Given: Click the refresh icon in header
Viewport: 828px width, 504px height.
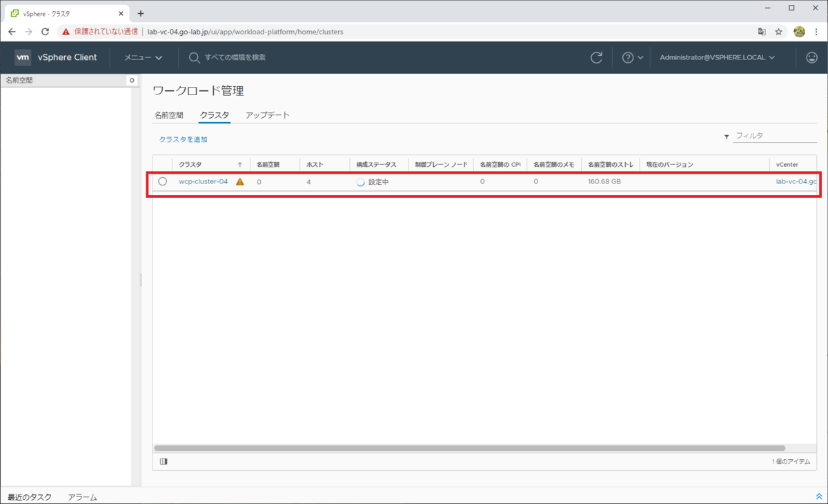Looking at the screenshot, I should pyautogui.click(x=597, y=58).
